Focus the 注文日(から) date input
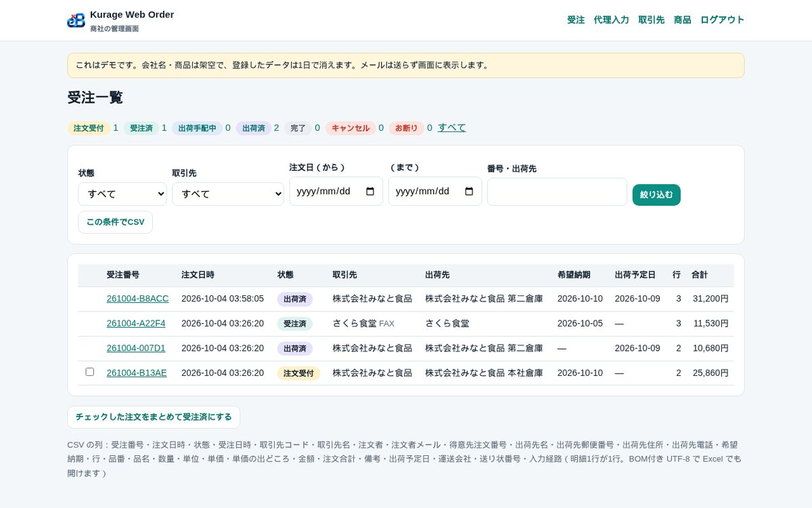812x508 pixels. click(336, 191)
